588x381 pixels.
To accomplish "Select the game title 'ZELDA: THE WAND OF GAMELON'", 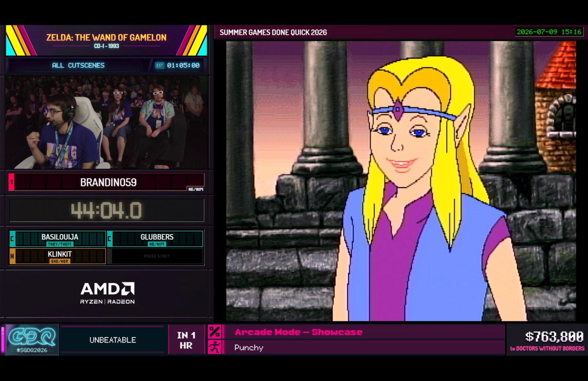I will pos(106,37).
